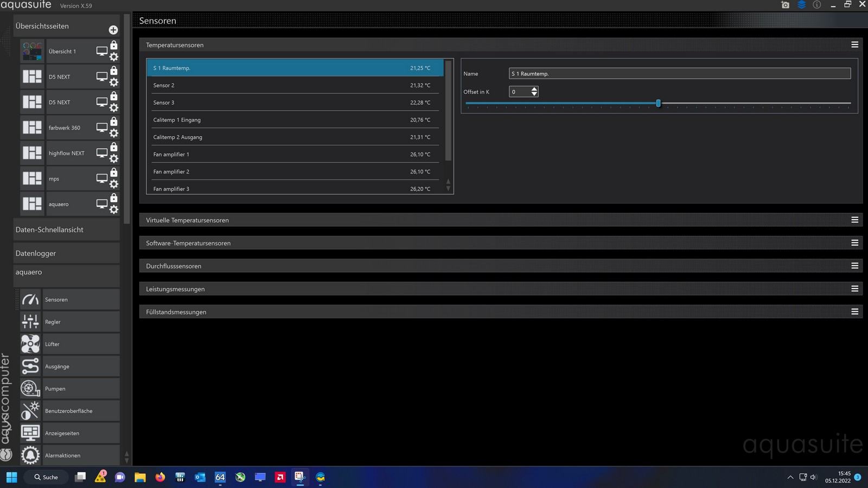Open Füllstandsmessungen hamburger menu
Image resolution: width=868 pixels, height=488 pixels.
(854, 312)
